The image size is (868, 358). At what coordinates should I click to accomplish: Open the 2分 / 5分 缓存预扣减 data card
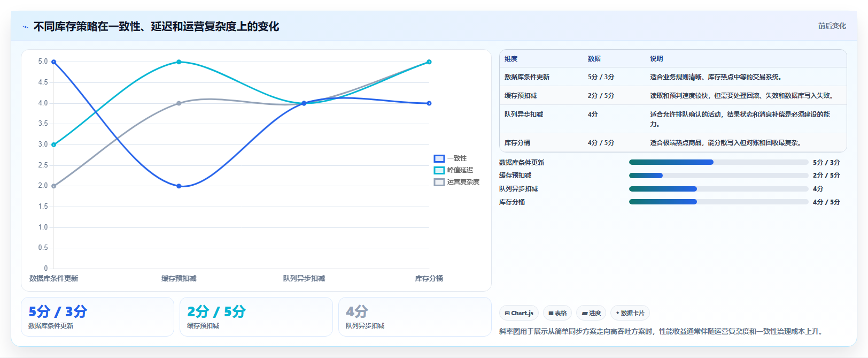click(256, 317)
